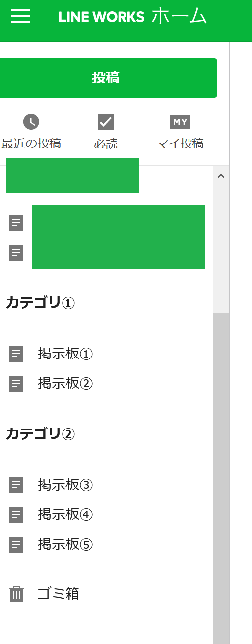This screenshot has height=644, width=252.
Task: Click the green 投稿 button
Action: tap(106, 78)
